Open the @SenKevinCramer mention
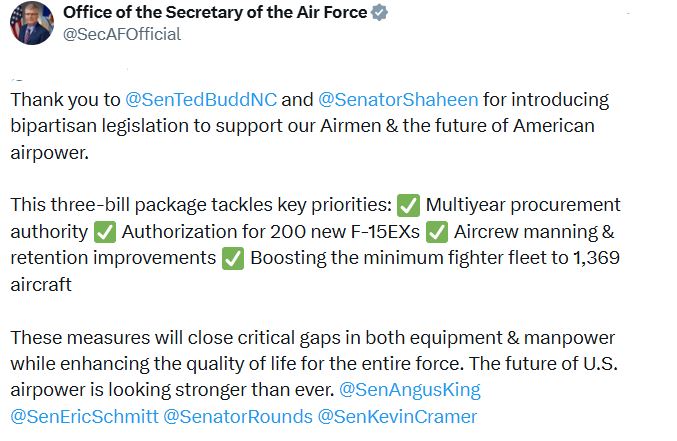 (396, 415)
